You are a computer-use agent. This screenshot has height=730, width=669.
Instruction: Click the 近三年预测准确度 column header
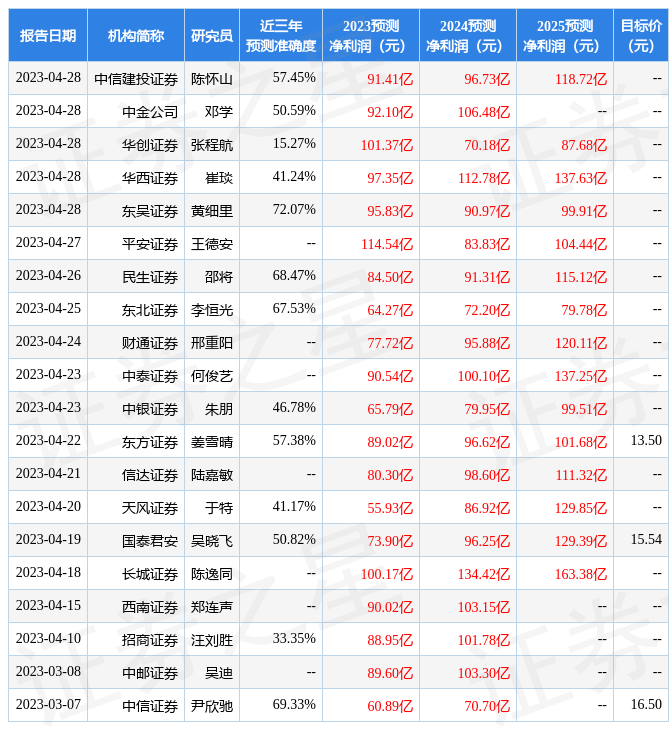(281, 35)
